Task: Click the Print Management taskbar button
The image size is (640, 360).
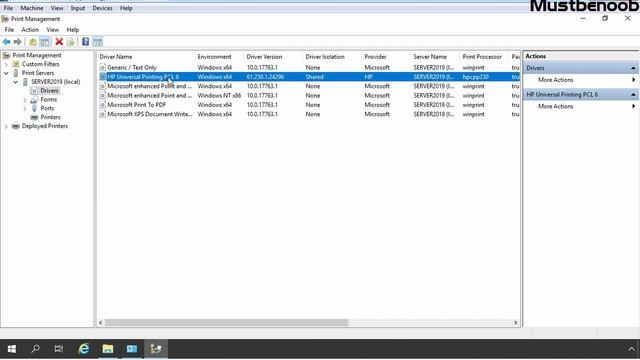Action: pos(156,349)
